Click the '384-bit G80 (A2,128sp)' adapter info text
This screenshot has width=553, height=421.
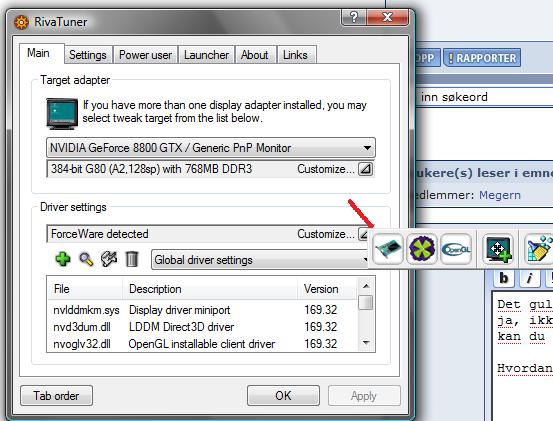pyautogui.click(x=151, y=169)
